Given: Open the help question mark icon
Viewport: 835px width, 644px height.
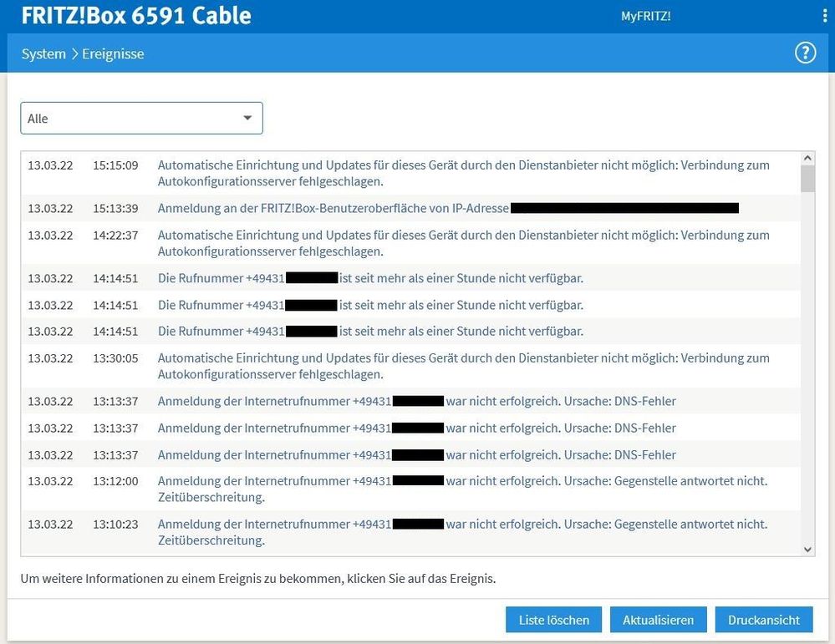Looking at the screenshot, I should tap(805, 53).
